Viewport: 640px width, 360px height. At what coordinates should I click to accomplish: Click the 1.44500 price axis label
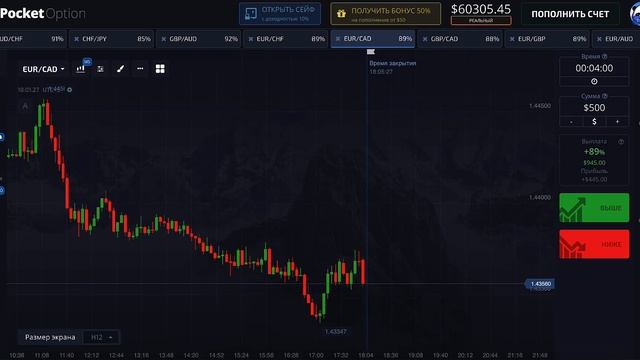(x=540, y=106)
